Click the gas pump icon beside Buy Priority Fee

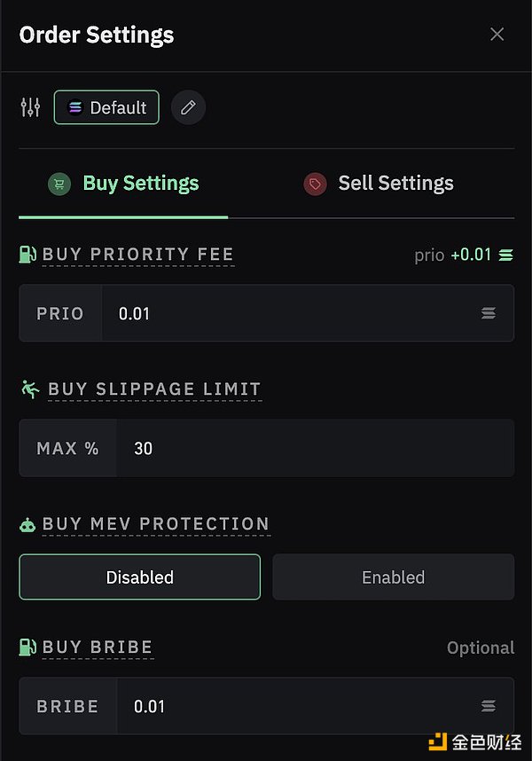point(27,255)
